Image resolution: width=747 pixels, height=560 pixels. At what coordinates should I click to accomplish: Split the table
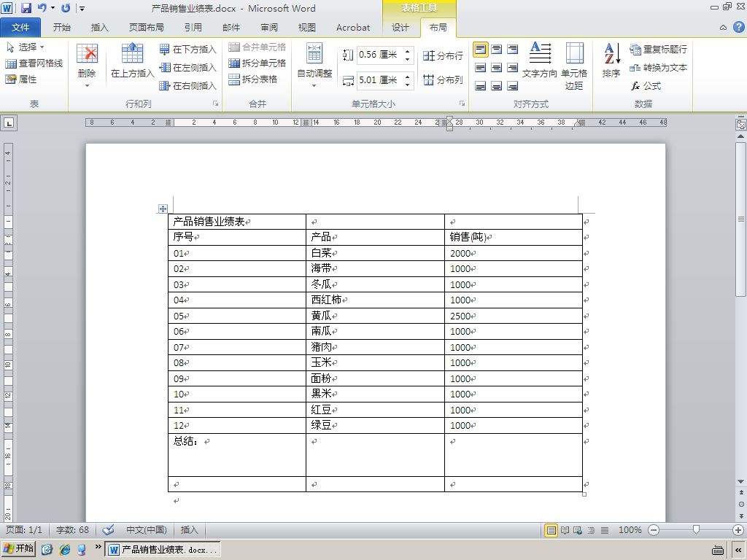tap(253, 79)
